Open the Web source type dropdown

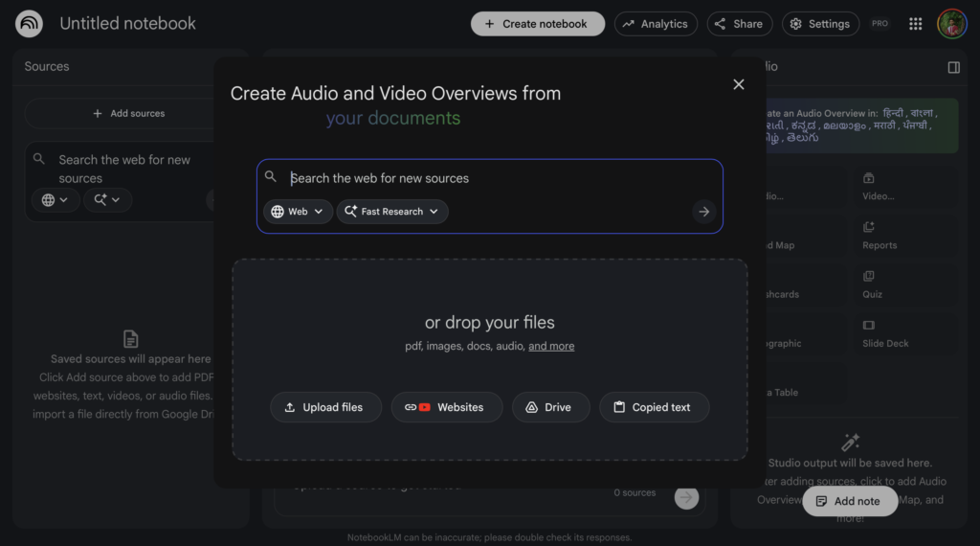[298, 212]
